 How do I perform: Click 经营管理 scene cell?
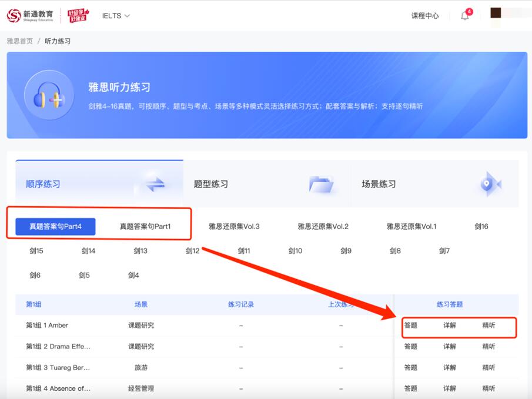tap(141, 388)
